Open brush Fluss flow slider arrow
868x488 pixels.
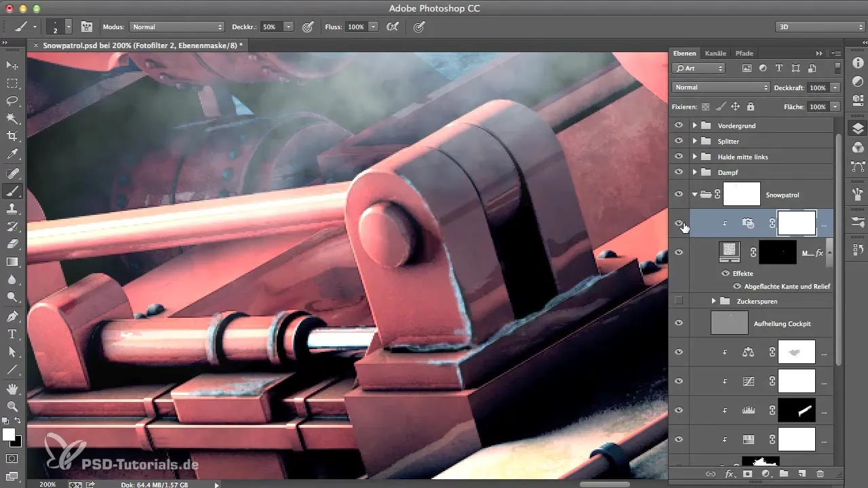coord(373,27)
